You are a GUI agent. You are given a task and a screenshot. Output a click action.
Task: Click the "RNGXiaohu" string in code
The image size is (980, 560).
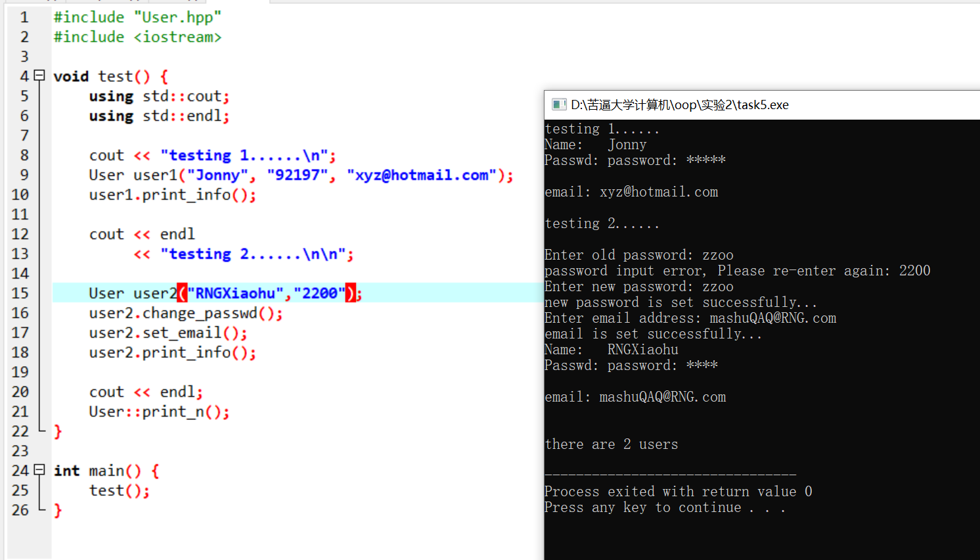tap(236, 293)
